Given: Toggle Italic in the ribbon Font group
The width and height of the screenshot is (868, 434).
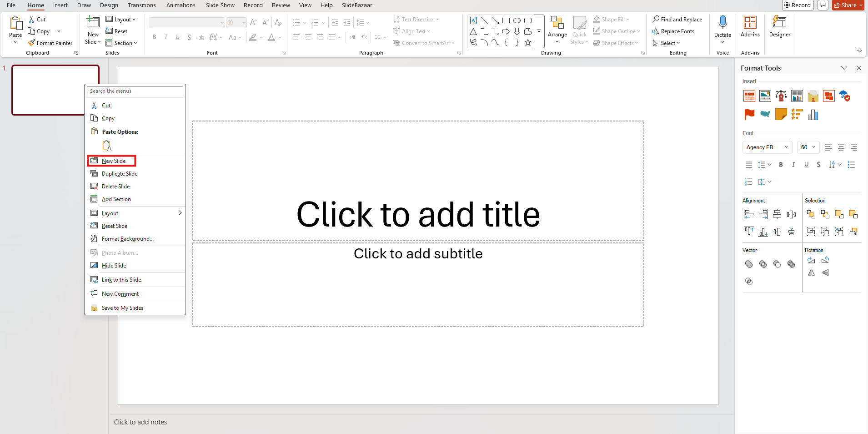Looking at the screenshot, I should tap(166, 37).
